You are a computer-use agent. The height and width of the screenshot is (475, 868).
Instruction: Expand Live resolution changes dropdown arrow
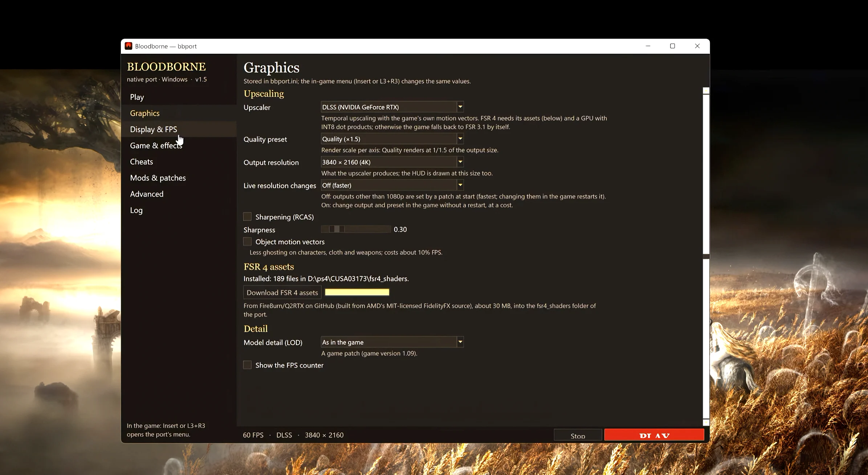[460, 185]
